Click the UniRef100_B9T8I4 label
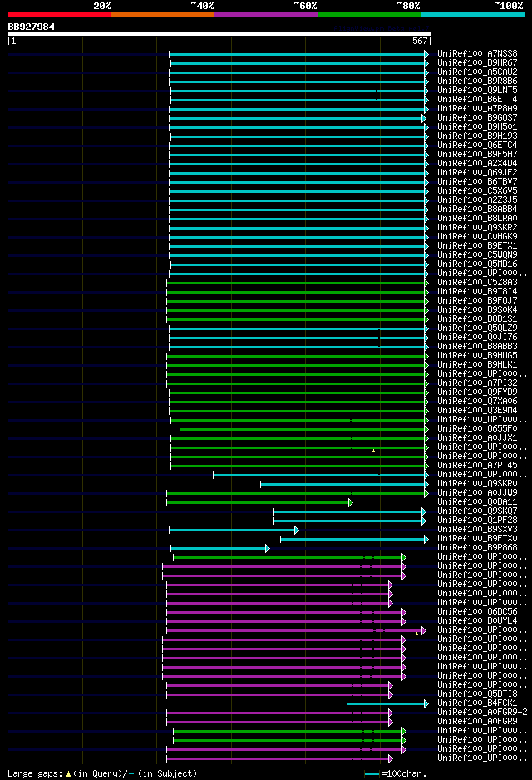The image size is (532, 780). (x=477, y=292)
